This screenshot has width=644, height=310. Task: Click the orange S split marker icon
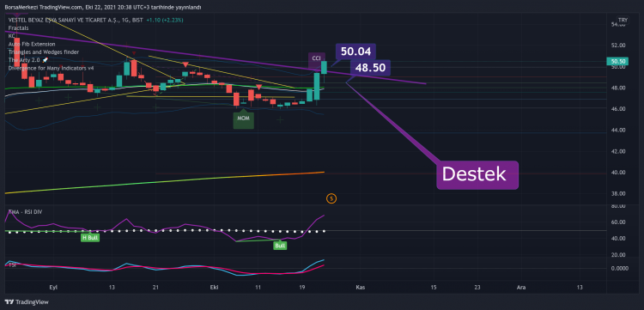point(331,198)
